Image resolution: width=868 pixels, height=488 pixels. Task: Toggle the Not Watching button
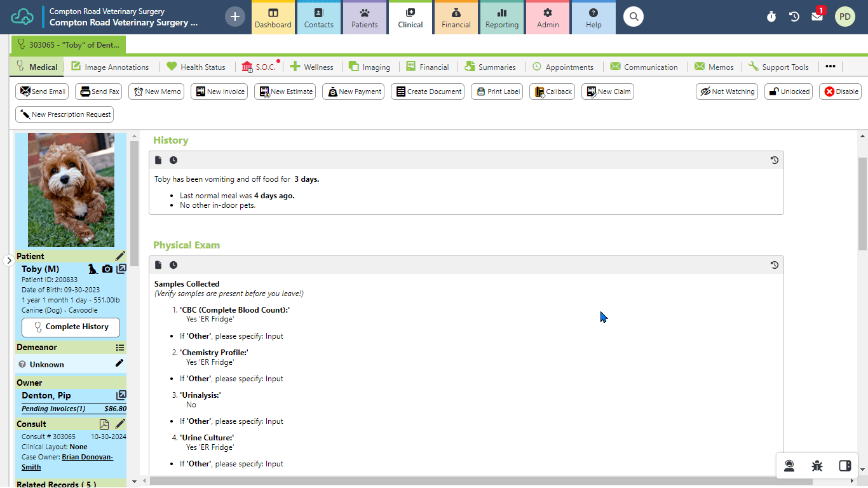click(x=727, y=91)
